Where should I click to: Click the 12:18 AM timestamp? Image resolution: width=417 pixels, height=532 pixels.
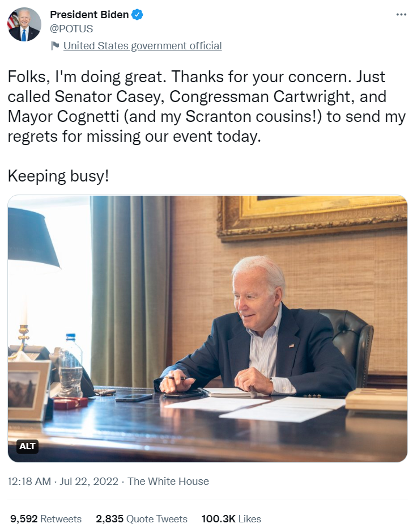coord(29,481)
